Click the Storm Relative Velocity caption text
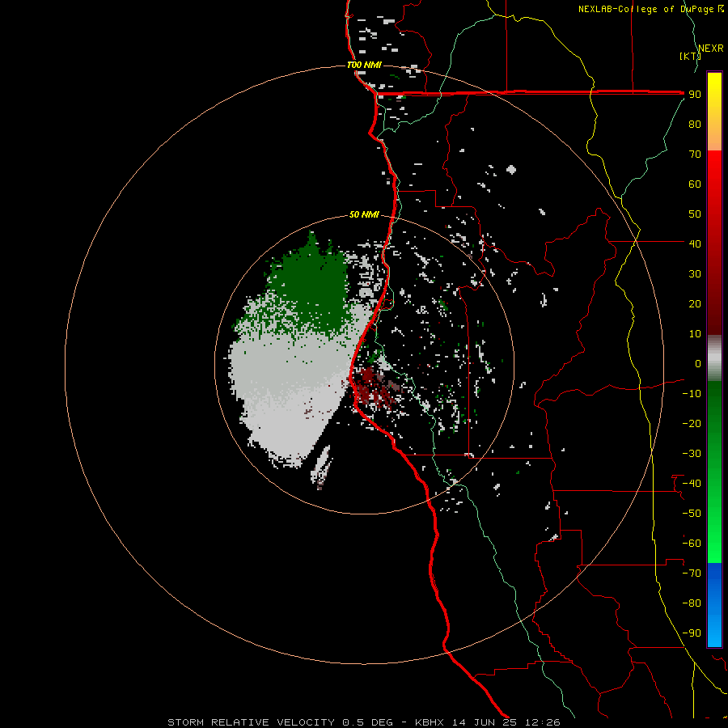 pos(363,722)
